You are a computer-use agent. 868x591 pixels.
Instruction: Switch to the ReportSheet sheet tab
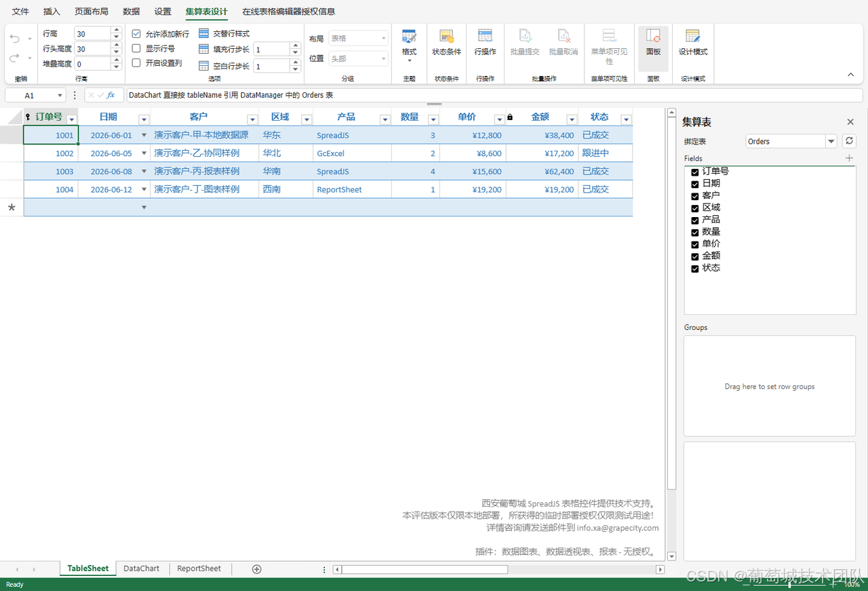tap(199, 569)
